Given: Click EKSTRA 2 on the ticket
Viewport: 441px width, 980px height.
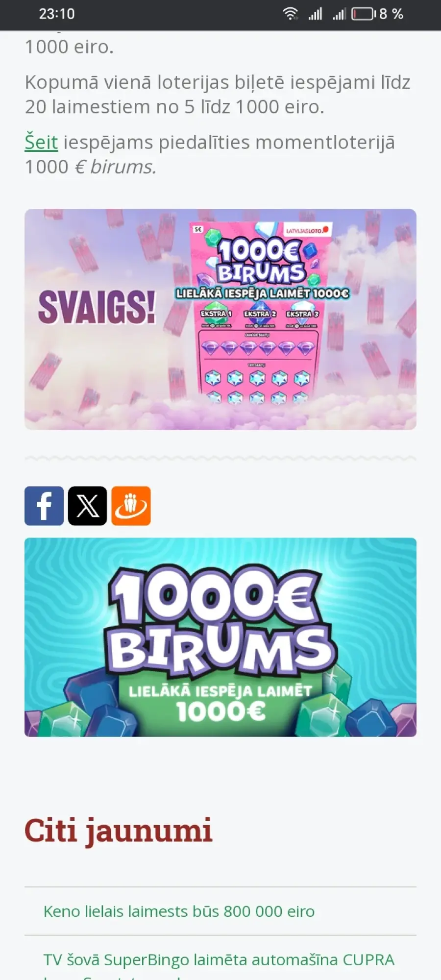Looking at the screenshot, I should [260, 314].
